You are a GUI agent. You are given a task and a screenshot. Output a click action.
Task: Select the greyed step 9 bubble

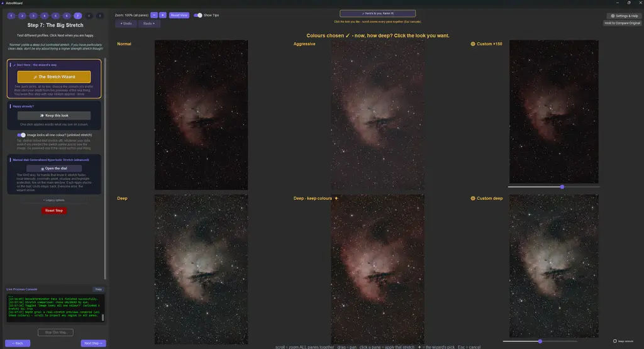(x=100, y=16)
